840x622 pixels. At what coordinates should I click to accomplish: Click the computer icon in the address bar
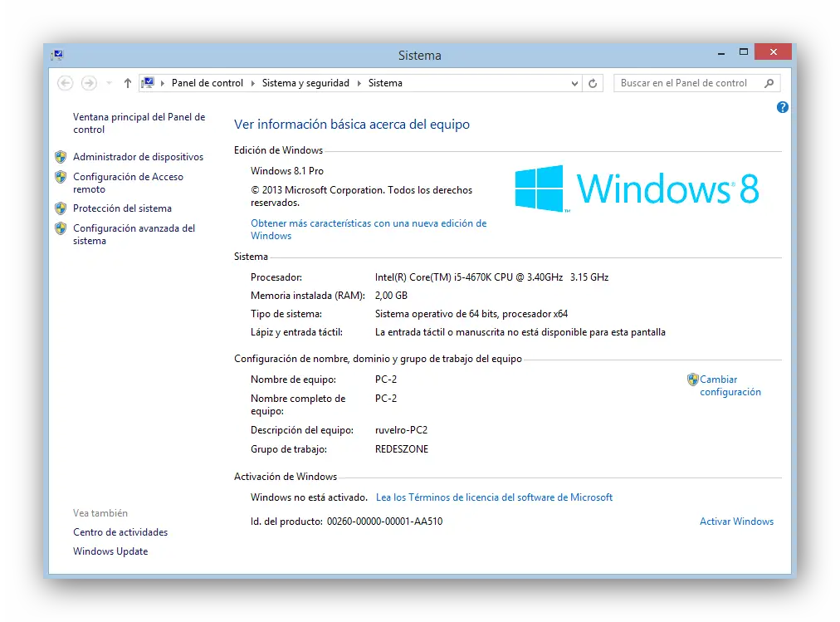[148, 83]
